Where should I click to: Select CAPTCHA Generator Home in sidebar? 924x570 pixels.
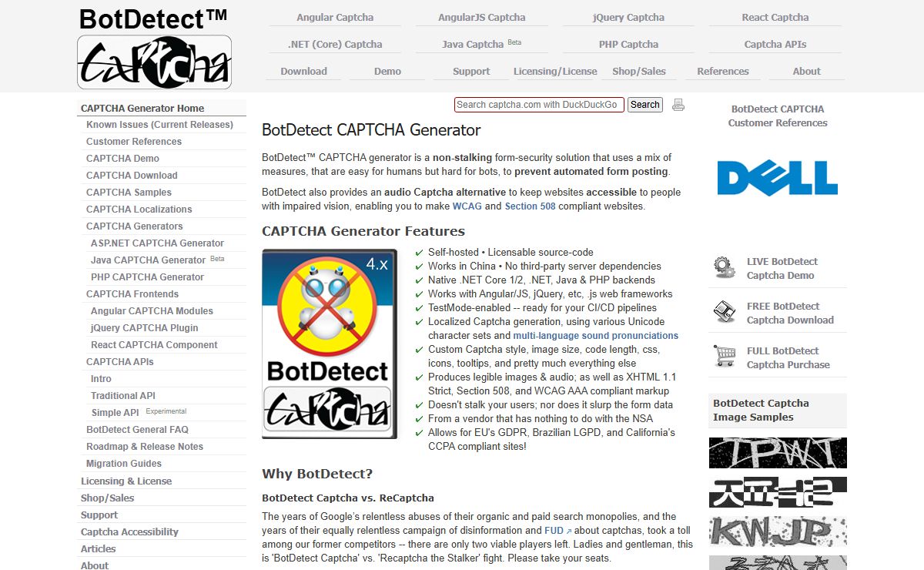pyautogui.click(x=142, y=108)
